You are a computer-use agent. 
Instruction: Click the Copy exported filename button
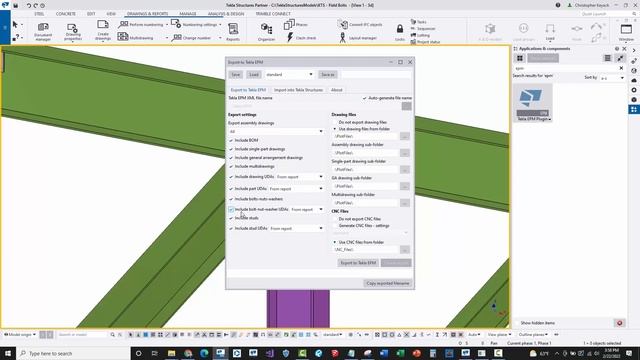(387, 283)
